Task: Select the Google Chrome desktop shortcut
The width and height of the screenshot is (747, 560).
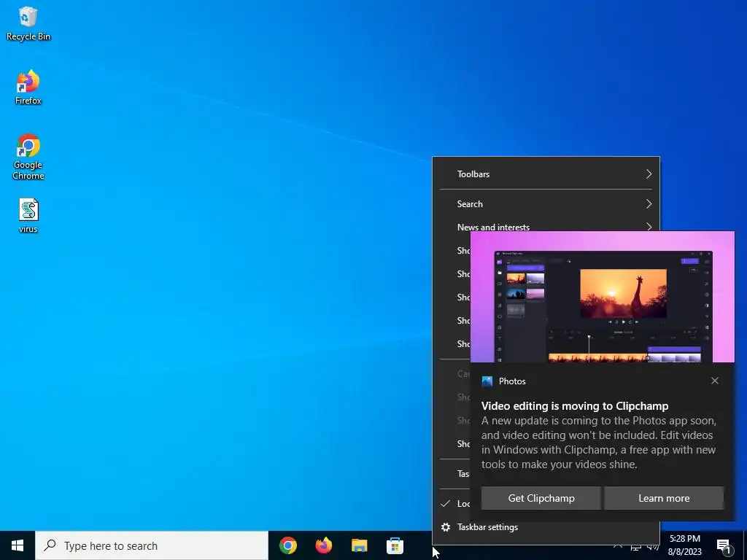Action: [x=28, y=157]
